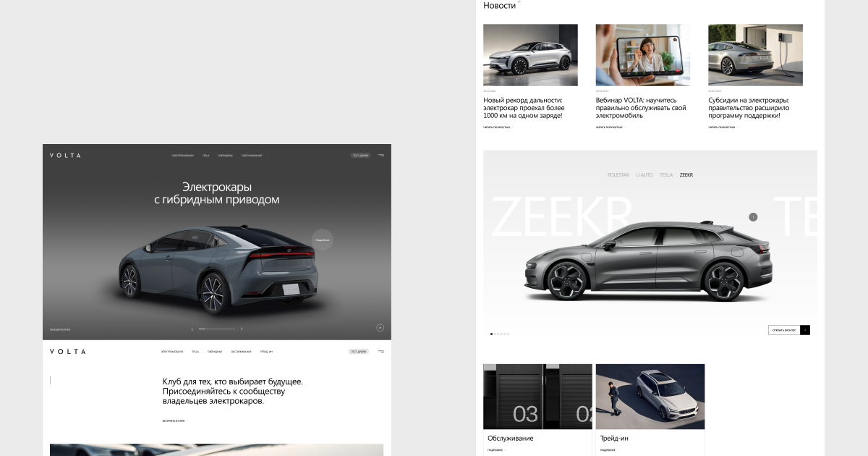Image resolution: width=868 pixels, height=456 pixels.
Task: Click the Открыть каталог button
Action: click(x=784, y=330)
